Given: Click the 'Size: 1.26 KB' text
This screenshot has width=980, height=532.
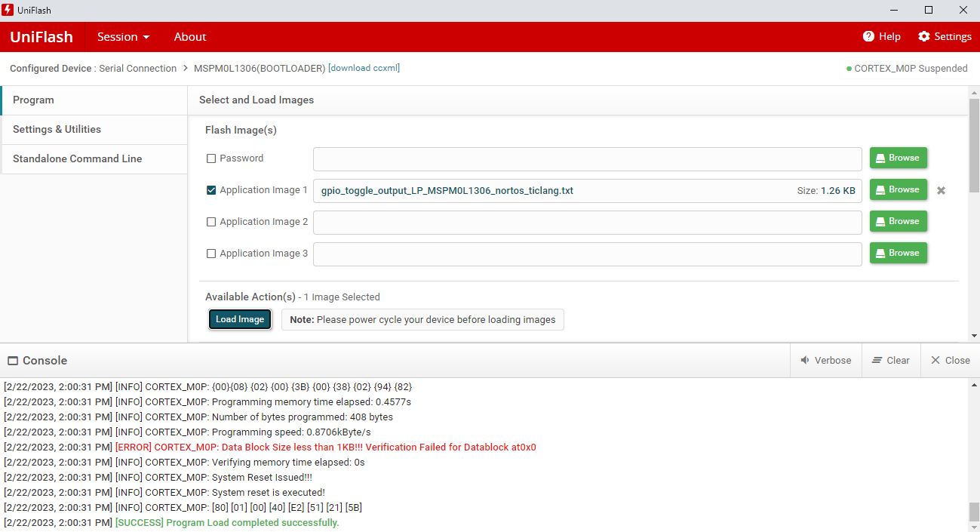Looking at the screenshot, I should coord(826,191).
